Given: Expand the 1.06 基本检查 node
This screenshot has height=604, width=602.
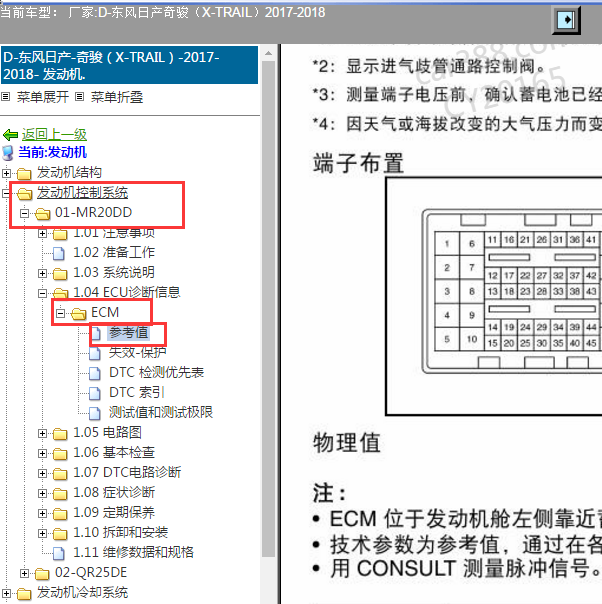Looking at the screenshot, I should [42, 454].
